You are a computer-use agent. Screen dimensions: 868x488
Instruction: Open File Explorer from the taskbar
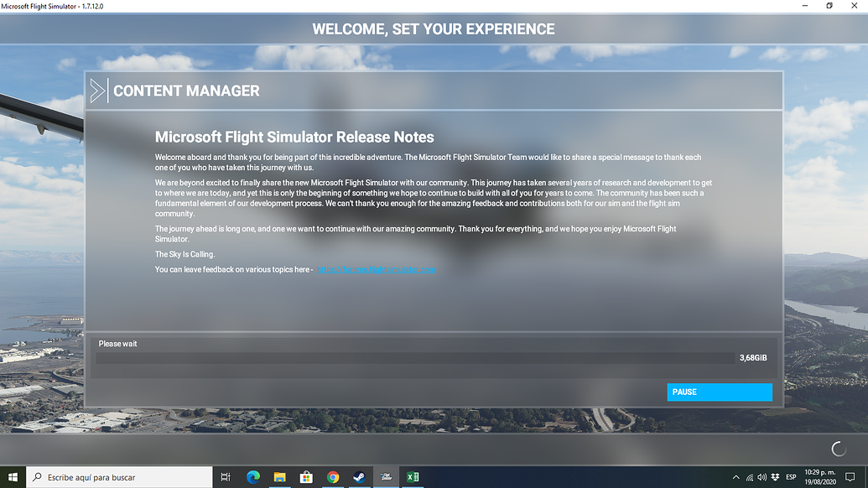(x=279, y=477)
